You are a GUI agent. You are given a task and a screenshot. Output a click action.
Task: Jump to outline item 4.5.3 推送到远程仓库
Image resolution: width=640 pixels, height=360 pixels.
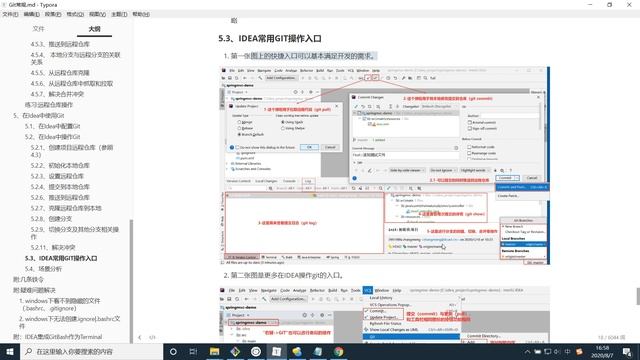60,44
